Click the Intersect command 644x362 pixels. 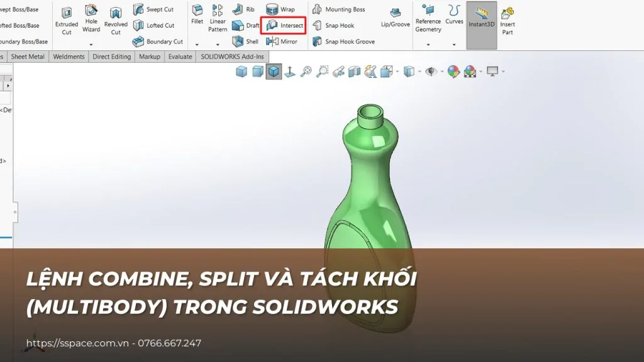[x=284, y=25]
